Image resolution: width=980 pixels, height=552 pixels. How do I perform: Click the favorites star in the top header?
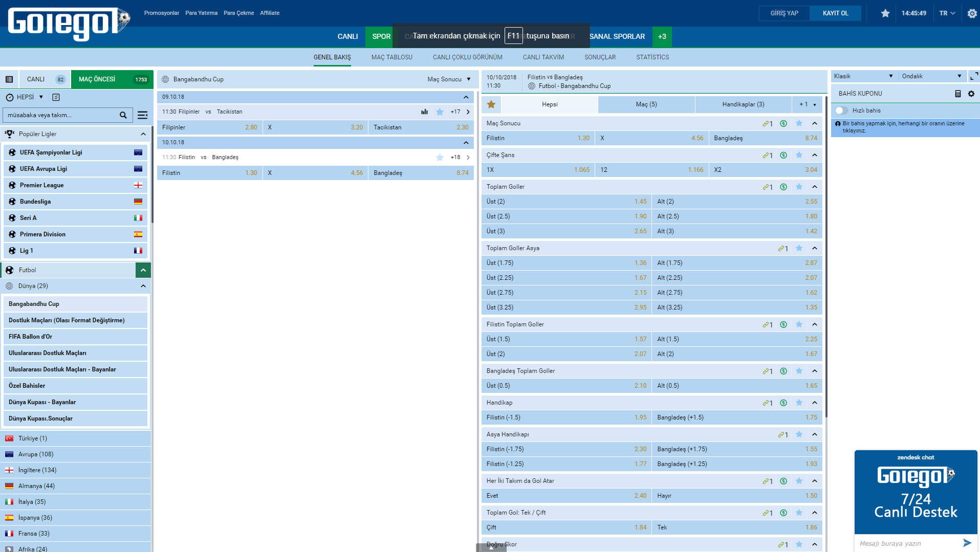[885, 13]
